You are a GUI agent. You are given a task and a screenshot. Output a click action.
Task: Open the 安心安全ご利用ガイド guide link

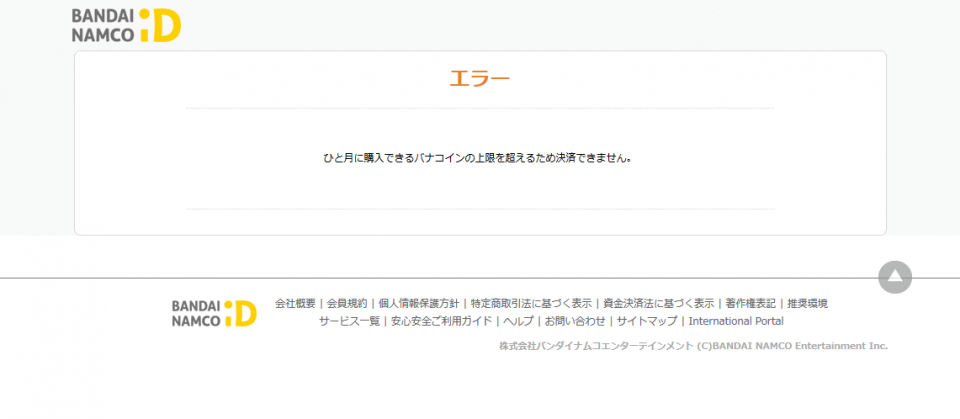(x=441, y=321)
